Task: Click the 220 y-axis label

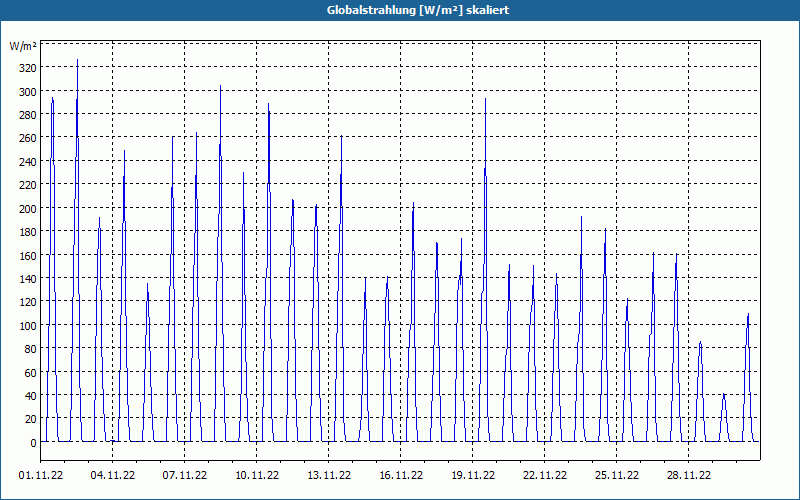Action: coord(27,185)
